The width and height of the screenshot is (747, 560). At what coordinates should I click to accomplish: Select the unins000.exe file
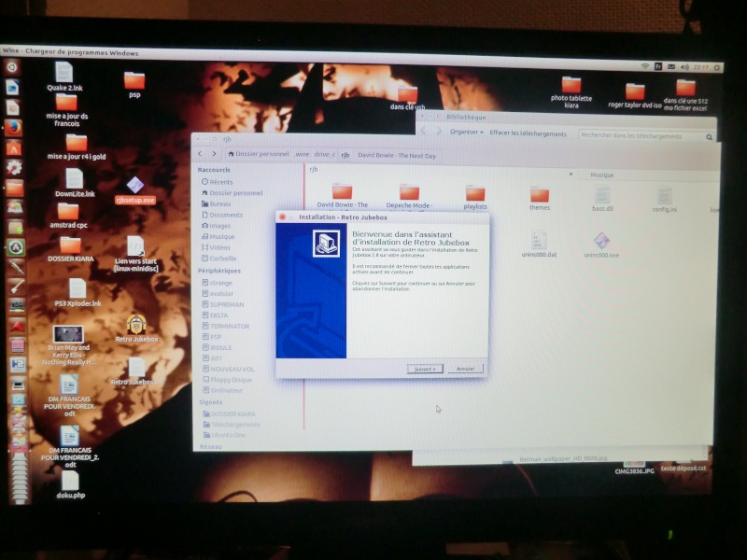pos(601,245)
